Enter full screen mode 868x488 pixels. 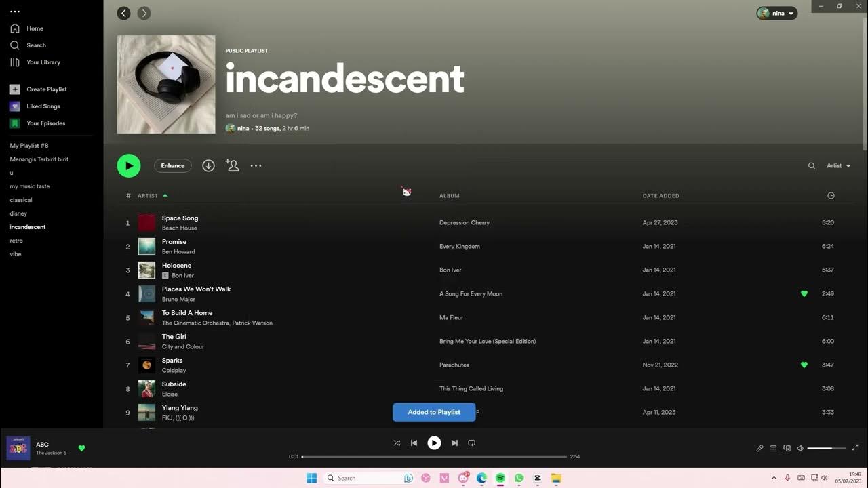855,448
